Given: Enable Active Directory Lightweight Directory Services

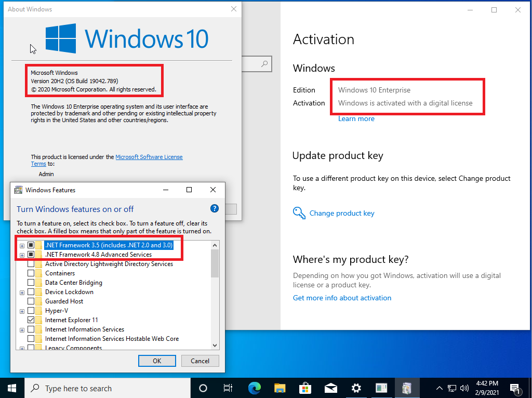Looking at the screenshot, I should (x=31, y=263).
